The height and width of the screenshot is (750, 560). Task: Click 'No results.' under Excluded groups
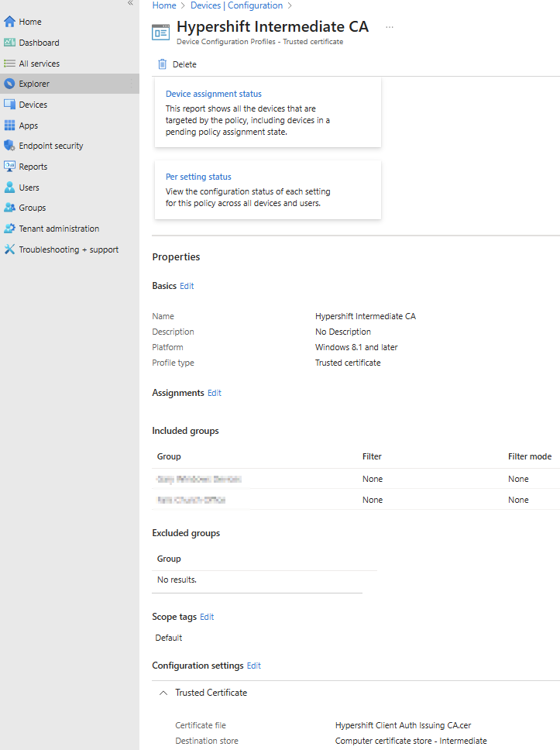[177, 580]
